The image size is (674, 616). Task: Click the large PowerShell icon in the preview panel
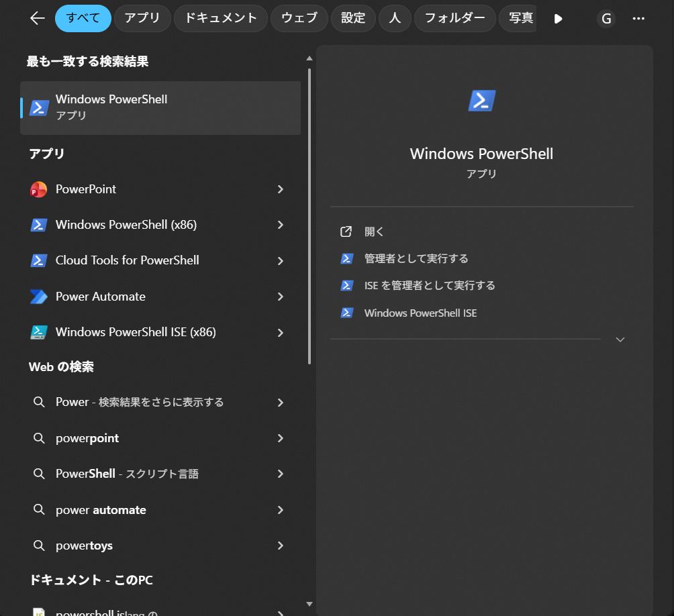(x=481, y=99)
